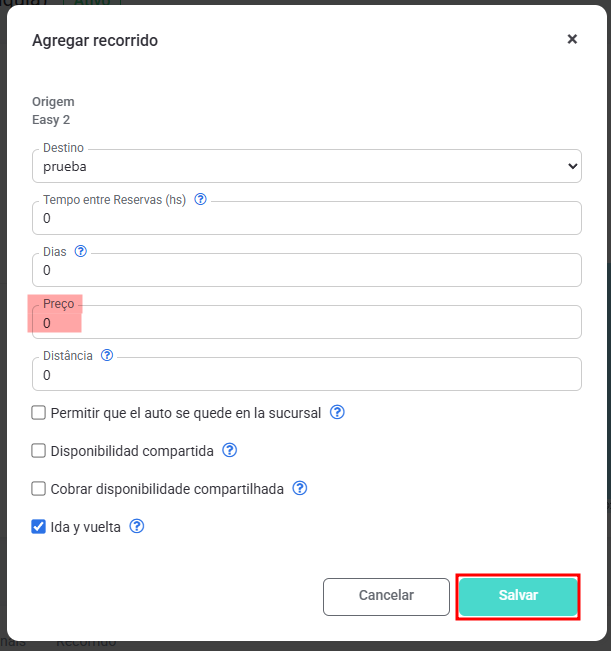Click help icon for Cobrar disponibilidade compartilhada
The width and height of the screenshot is (611, 651).
[299, 488]
